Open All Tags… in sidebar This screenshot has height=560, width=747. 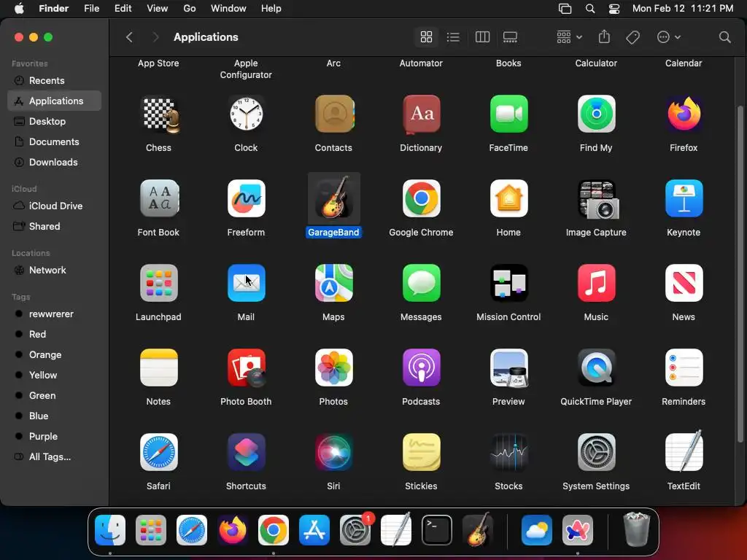pyautogui.click(x=54, y=456)
